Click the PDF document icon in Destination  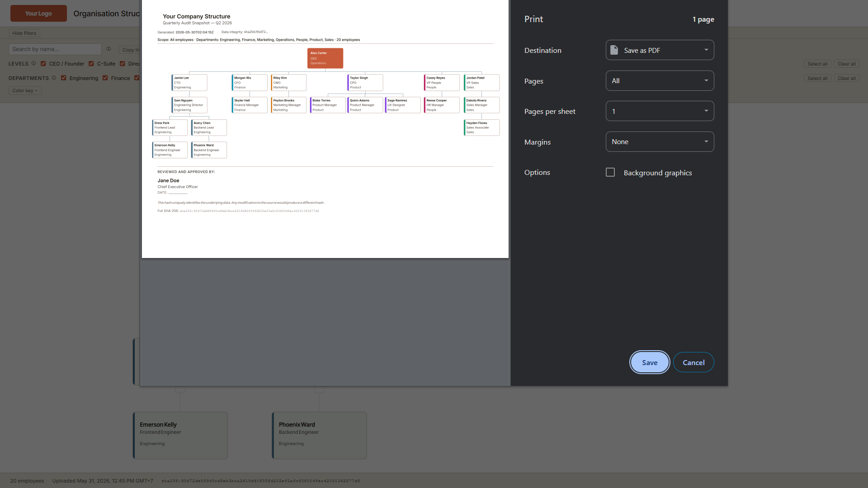tap(614, 50)
